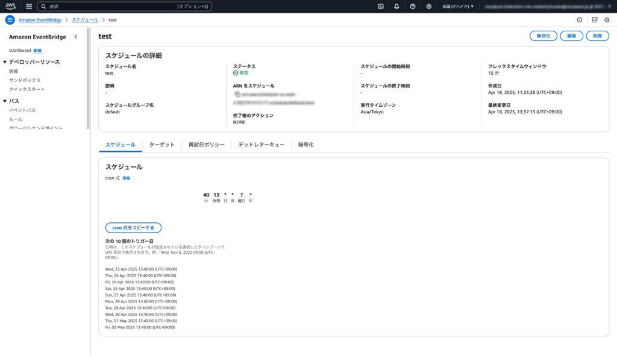Image resolution: width=617 pixels, height=364 pixels.
Task: Click trigger date Fri, 02 May 2025
Action: click(140, 327)
